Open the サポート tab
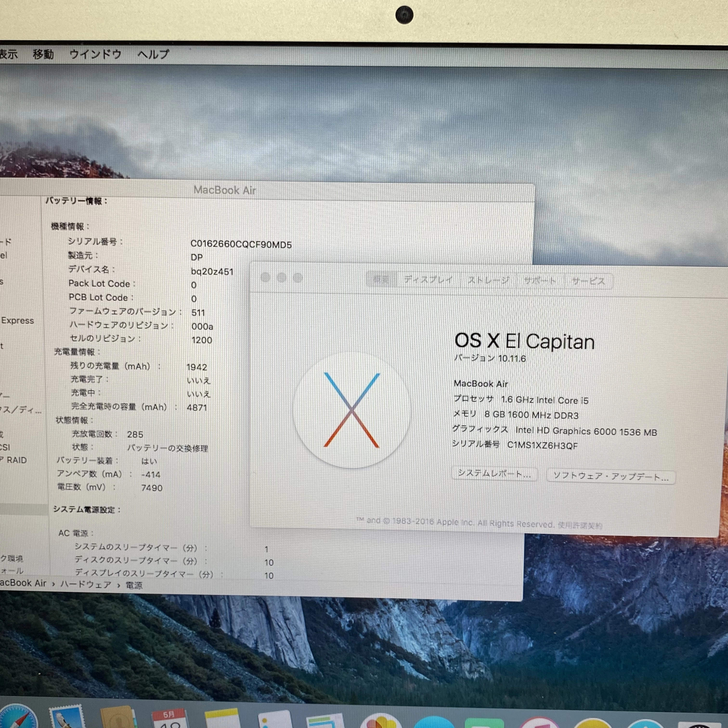The height and width of the screenshot is (728, 728). point(540,281)
